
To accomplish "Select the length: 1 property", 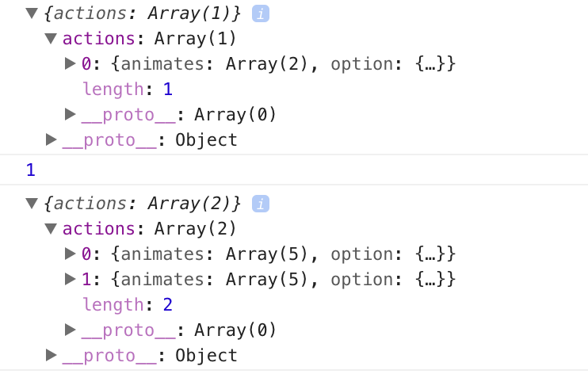I will click(128, 90).
